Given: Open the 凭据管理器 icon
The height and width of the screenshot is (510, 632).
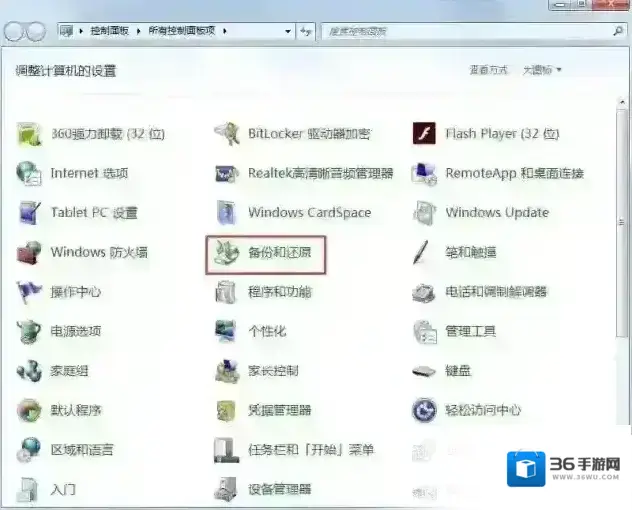Looking at the screenshot, I should (226, 410).
